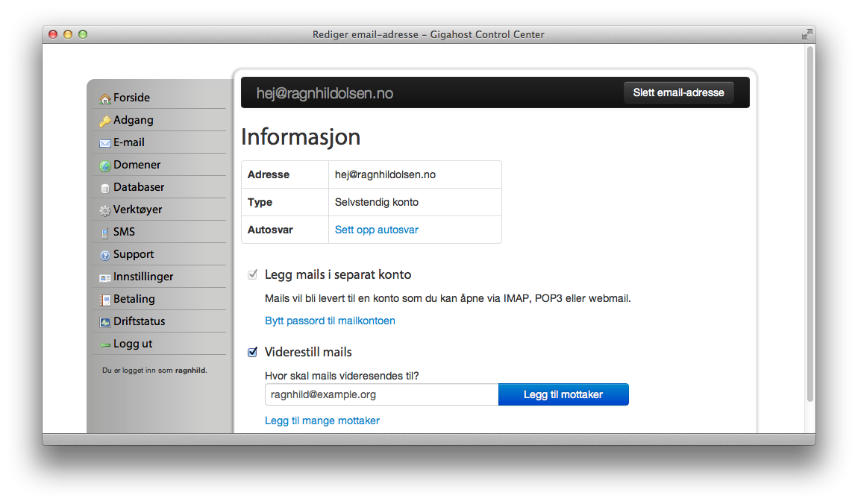Click the 'Adresse' row label

(x=268, y=174)
